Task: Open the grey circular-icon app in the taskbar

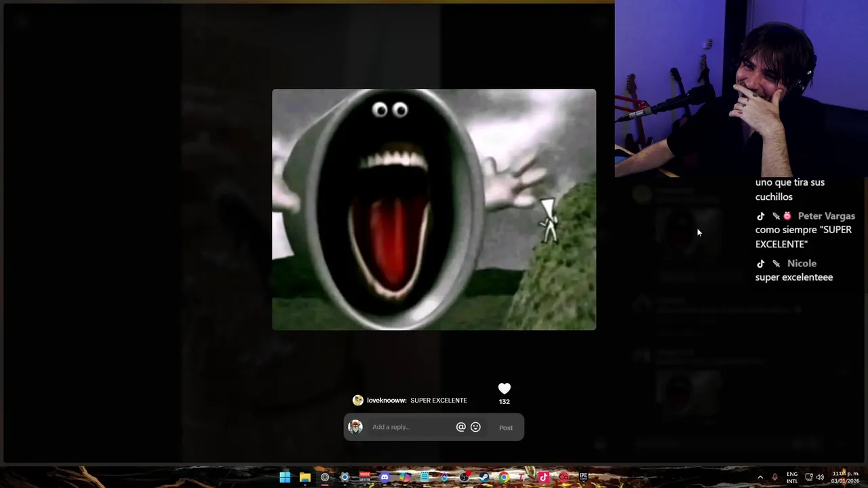Action: tap(325, 477)
